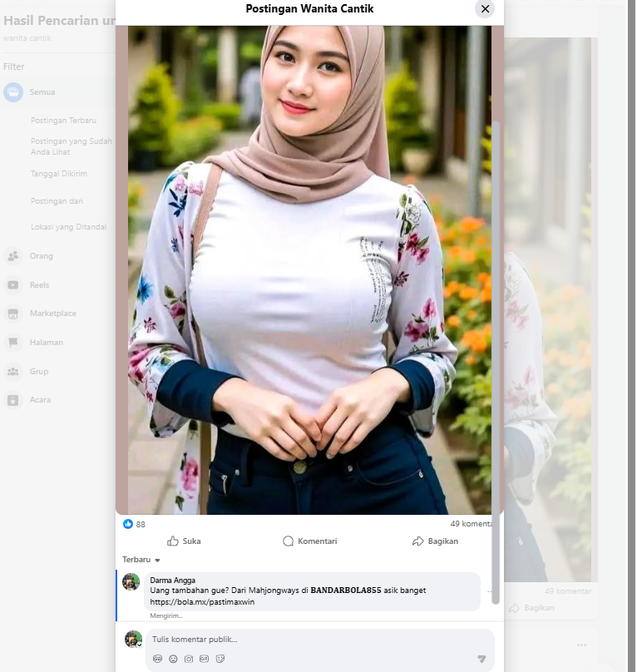Attach a photo using the camera icon
Image resolution: width=637 pixels, height=672 pixels.
(x=189, y=659)
